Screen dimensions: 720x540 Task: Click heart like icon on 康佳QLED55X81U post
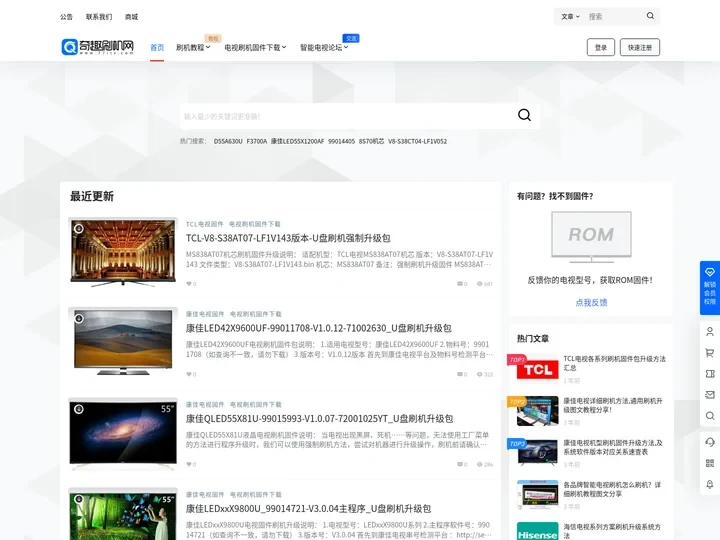pyautogui.click(x=189, y=464)
